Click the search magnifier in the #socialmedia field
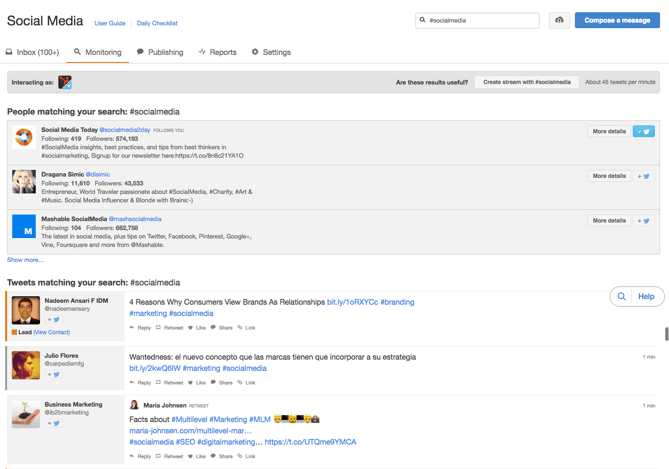The height and width of the screenshot is (469, 669). (x=423, y=20)
